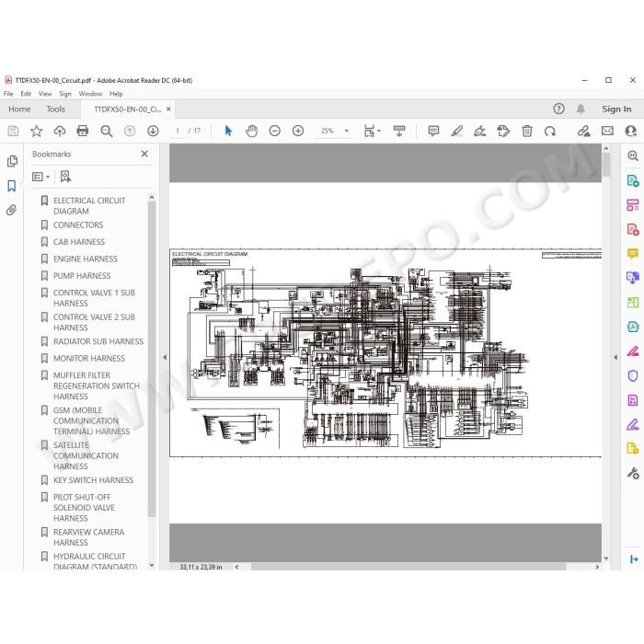Upload the file to cloud storage

(60, 131)
